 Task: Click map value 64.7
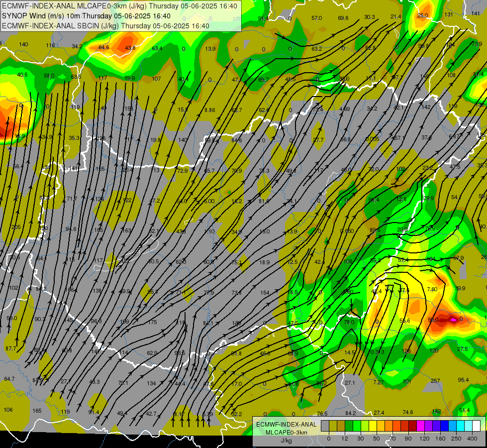click(x=9, y=379)
